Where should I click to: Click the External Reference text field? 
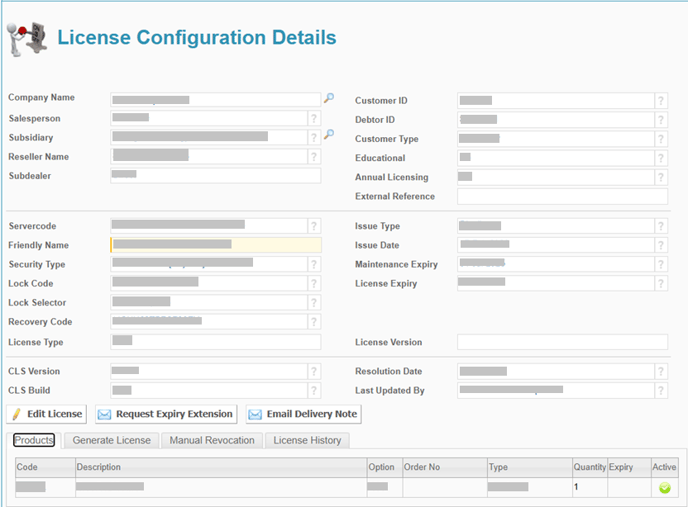pos(562,197)
